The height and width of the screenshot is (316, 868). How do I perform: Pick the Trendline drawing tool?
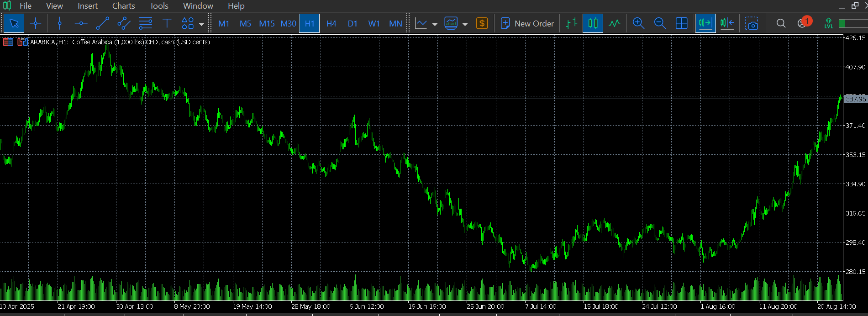[102, 23]
